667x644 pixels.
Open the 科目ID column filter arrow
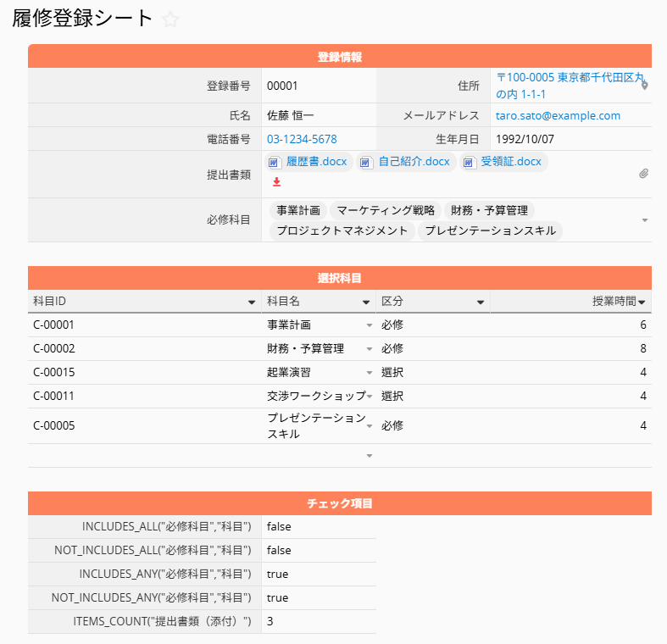pyautogui.click(x=251, y=302)
